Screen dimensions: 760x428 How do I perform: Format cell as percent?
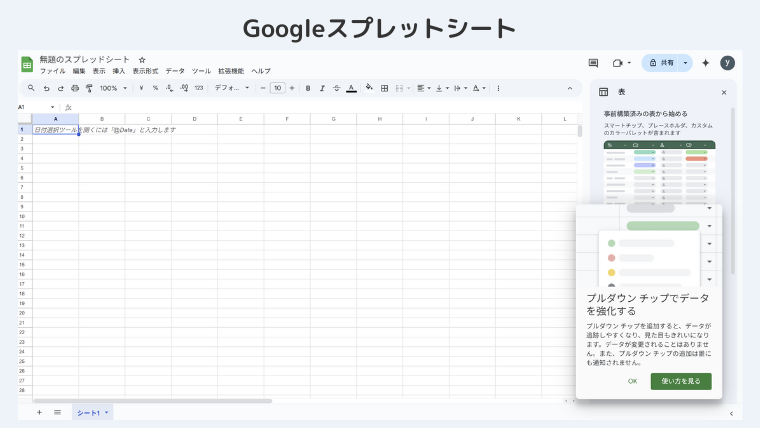(x=155, y=88)
